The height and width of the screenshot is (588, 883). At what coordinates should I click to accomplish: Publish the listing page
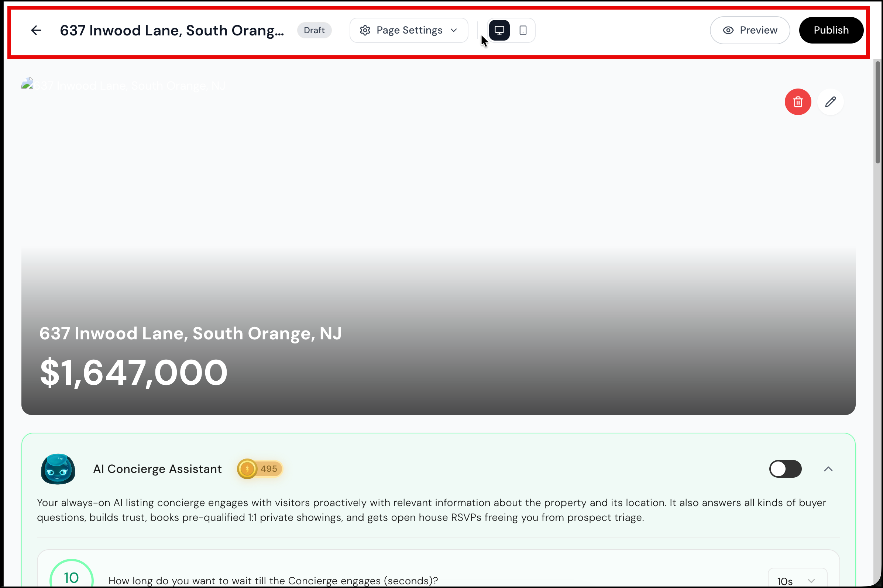[x=831, y=30]
